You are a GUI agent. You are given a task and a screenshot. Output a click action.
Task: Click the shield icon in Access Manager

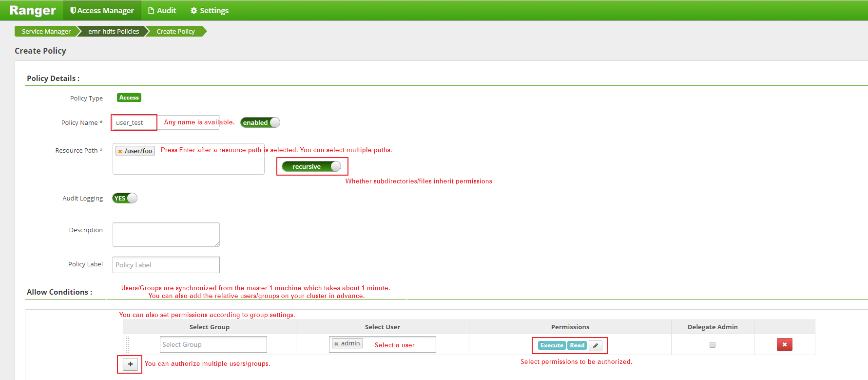coord(73,10)
